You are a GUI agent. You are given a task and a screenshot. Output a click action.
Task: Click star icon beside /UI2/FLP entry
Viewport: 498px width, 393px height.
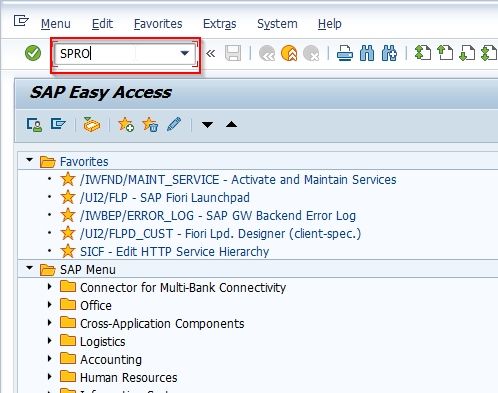68,197
